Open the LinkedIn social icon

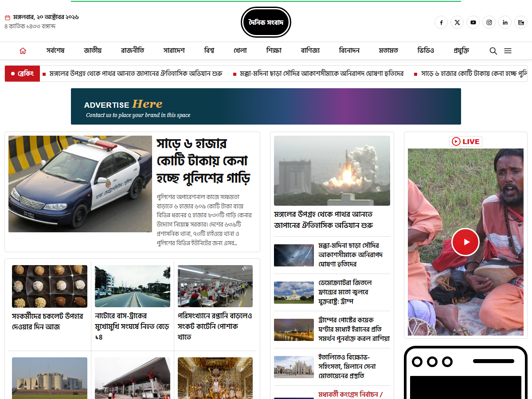pyautogui.click(x=505, y=22)
